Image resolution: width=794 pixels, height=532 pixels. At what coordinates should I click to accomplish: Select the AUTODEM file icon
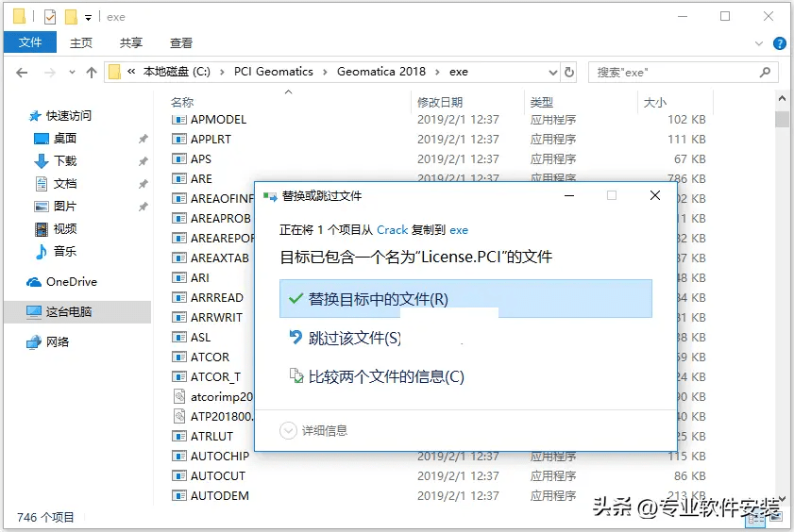178,495
